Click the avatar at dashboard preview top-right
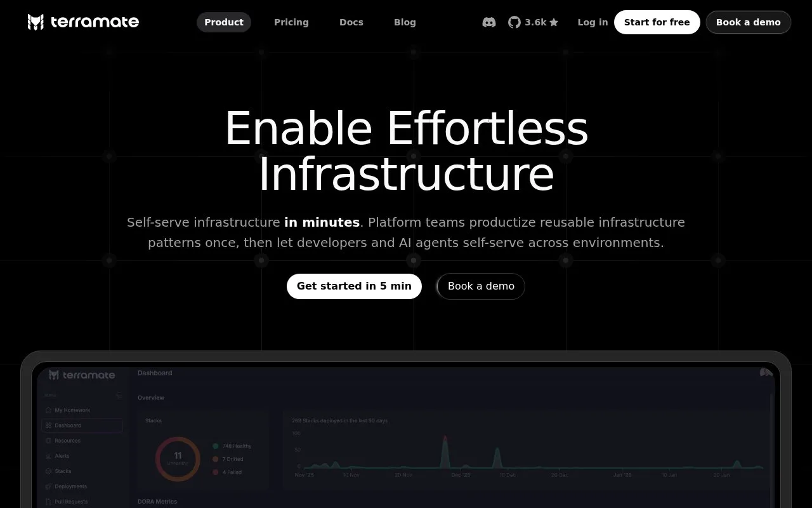812x508 pixels. click(x=766, y=372)
